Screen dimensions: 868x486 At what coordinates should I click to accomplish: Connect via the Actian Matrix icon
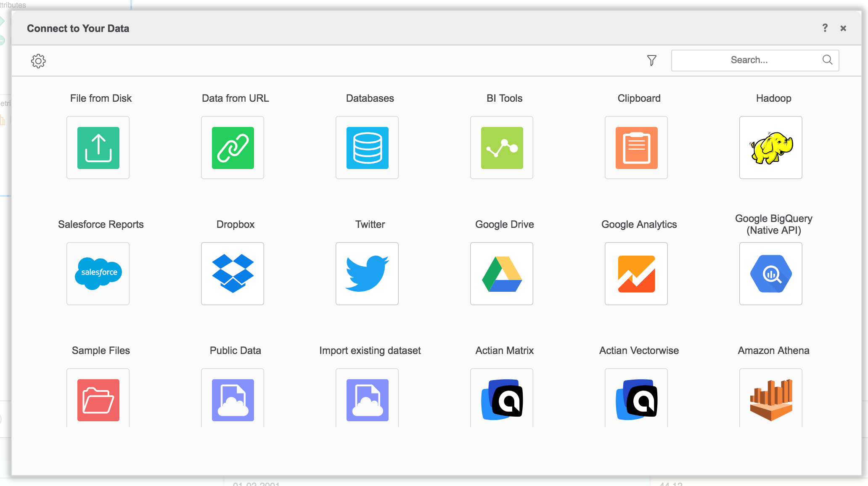pyautogui.click(x=502, y=398)
